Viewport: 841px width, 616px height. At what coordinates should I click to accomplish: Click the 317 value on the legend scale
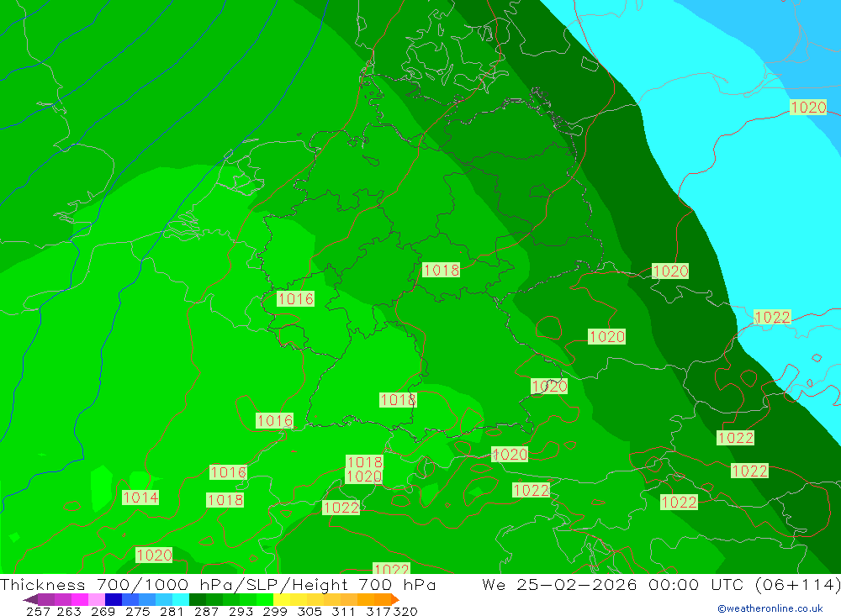[x=378, y=612]
